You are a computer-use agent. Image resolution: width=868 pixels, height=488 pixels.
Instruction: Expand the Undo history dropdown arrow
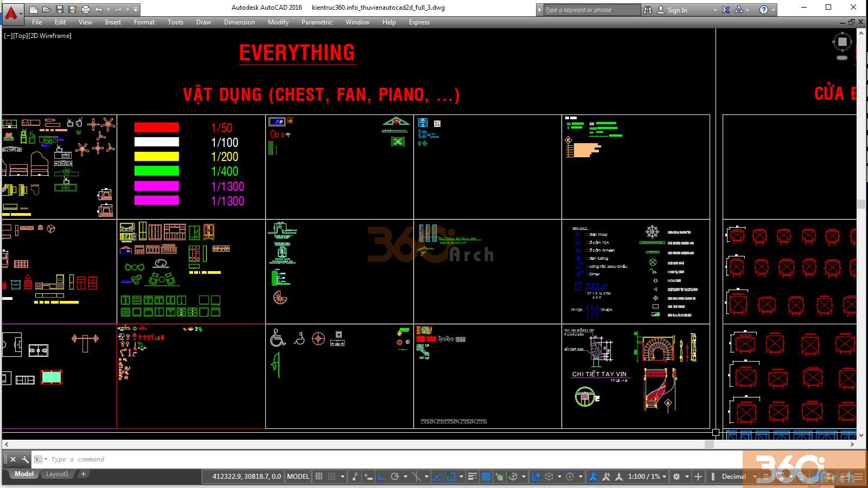[108, 10]
